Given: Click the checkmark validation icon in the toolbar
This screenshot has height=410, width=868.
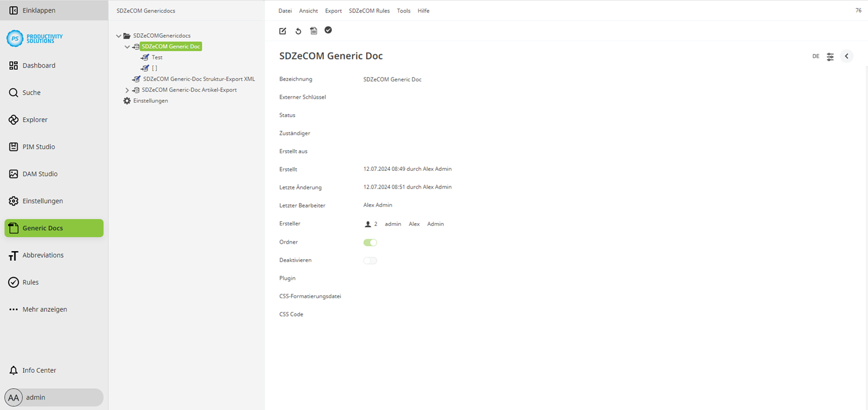Looking at the screenshot, I should point(328,30).
